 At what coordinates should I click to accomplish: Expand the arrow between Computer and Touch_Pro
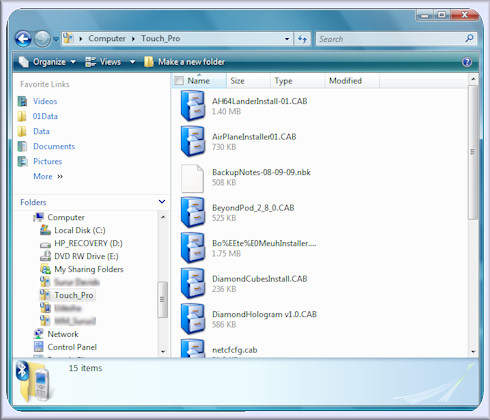[x=133, y=39]
